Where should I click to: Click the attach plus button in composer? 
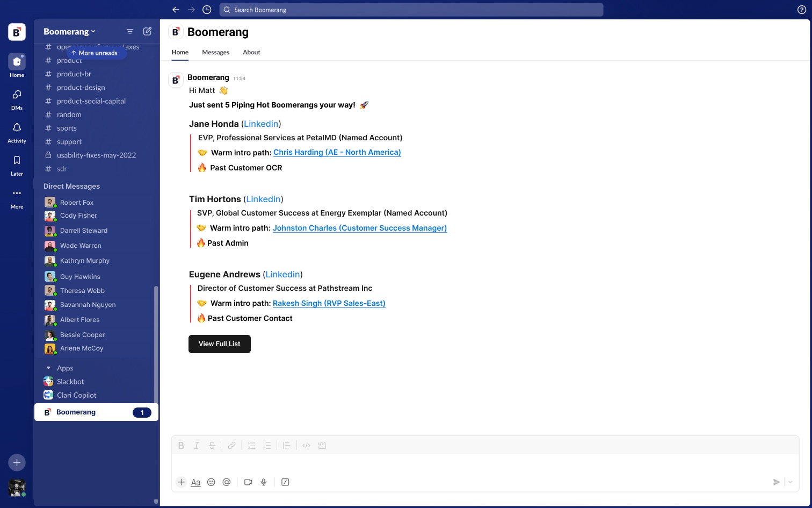[181, 482]
